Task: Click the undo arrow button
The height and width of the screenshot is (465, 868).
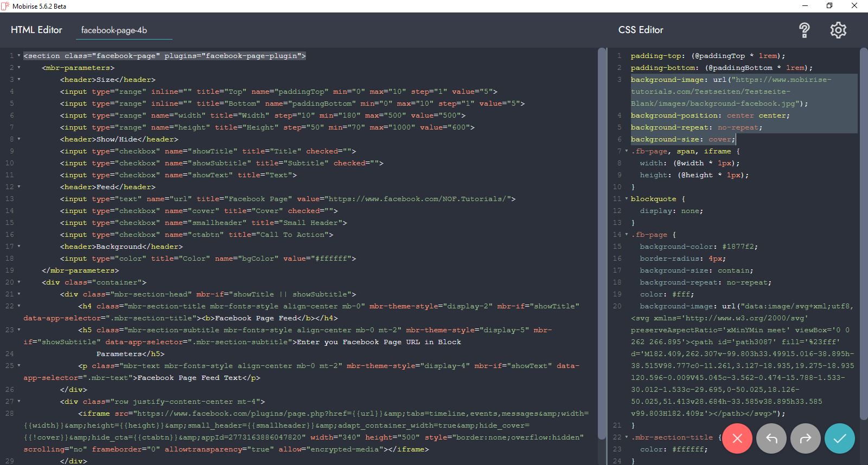Action: pyautogui.click(x=771, y=438)
